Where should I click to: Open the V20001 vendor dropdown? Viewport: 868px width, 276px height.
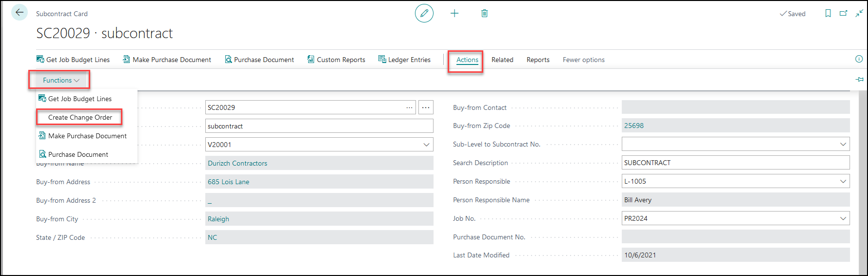[x=426, y=145]
